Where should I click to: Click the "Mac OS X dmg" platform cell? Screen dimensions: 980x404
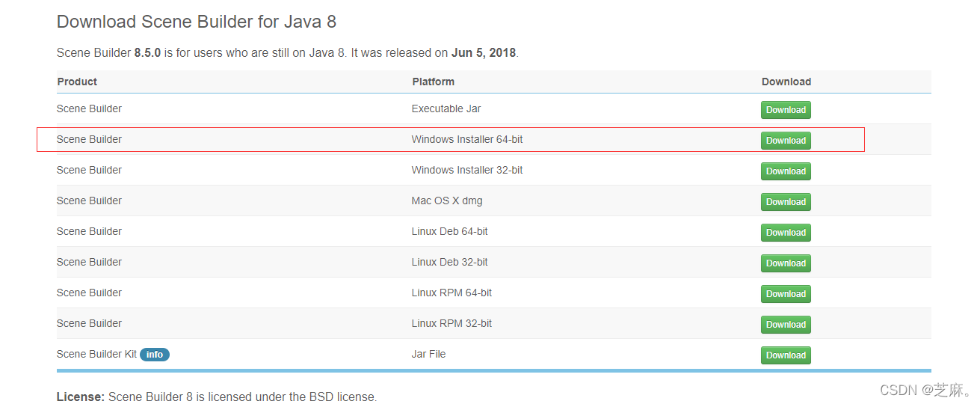pos(447,201)
